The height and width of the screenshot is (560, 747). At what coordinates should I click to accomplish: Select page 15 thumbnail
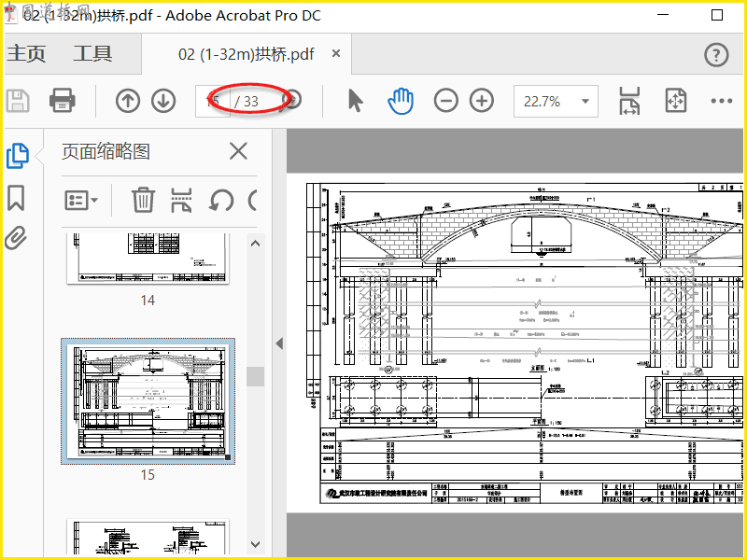[x=148, y=401]
